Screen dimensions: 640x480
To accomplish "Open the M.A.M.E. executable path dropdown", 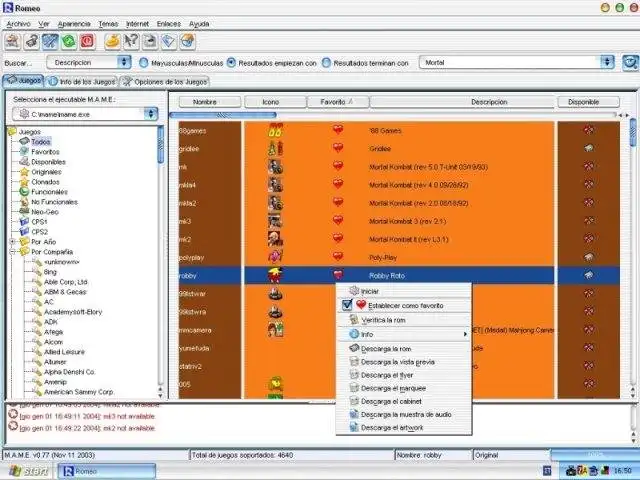I will pyautogui.click(x=151, y=114).
